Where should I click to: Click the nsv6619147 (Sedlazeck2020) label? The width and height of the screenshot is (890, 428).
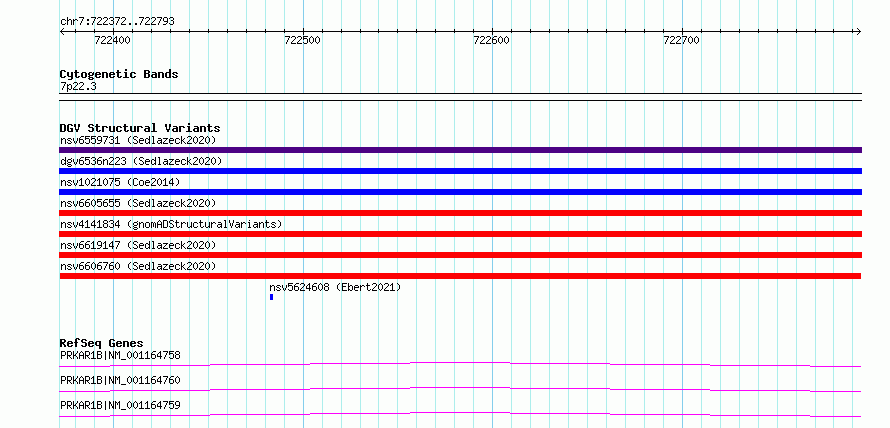tap(138, 245)
